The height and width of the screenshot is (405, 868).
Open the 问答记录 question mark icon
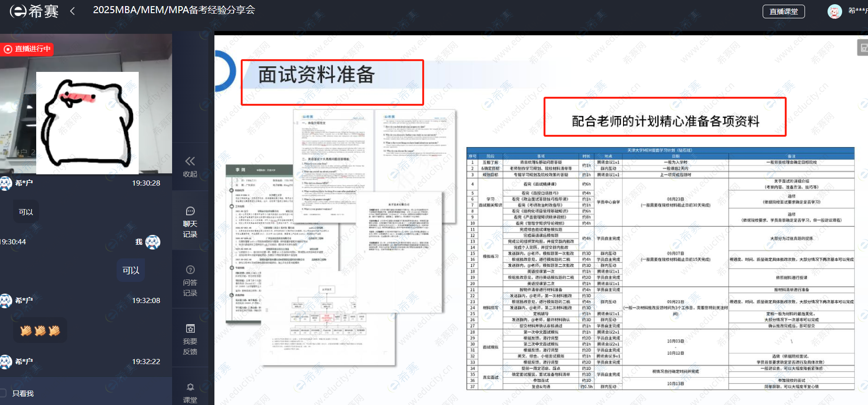click(190, 270)
